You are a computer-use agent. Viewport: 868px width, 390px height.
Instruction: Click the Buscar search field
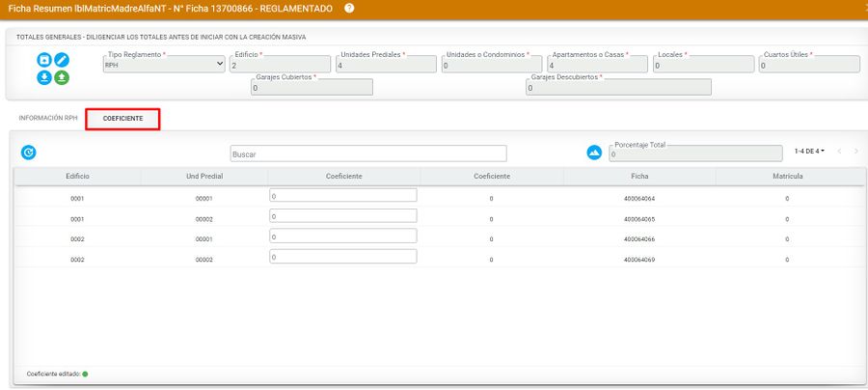pyautogui.click(x=368, y=153)
